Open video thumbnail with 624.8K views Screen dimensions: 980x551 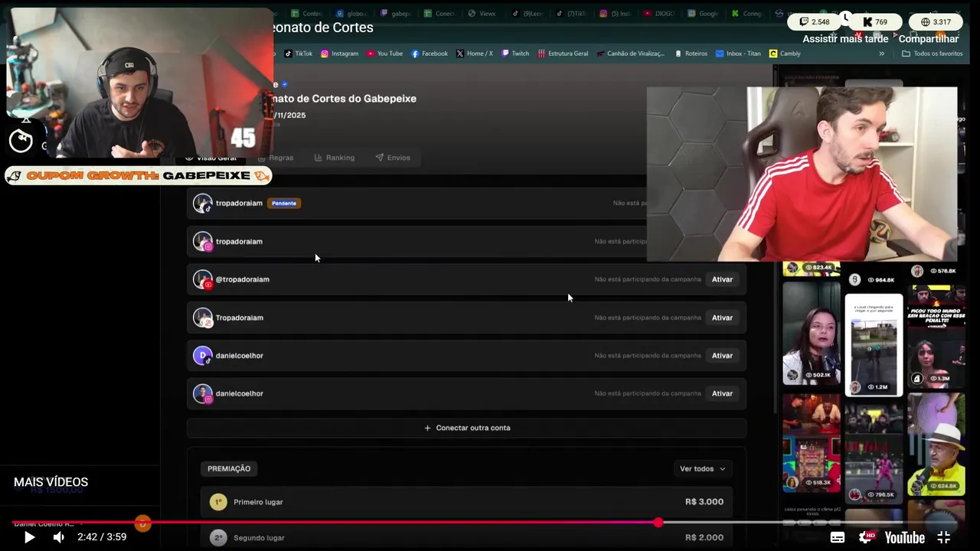[x=936, y=444]
